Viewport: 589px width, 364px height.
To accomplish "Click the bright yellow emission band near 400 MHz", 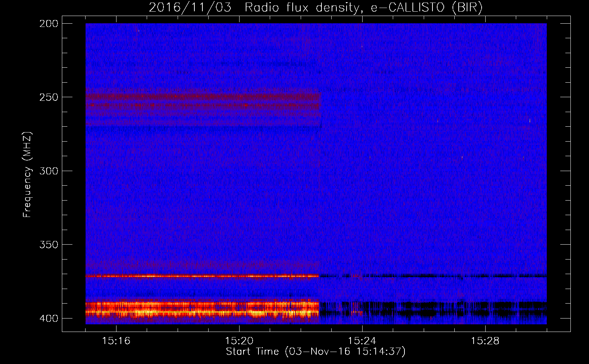I will pos(202,309).
